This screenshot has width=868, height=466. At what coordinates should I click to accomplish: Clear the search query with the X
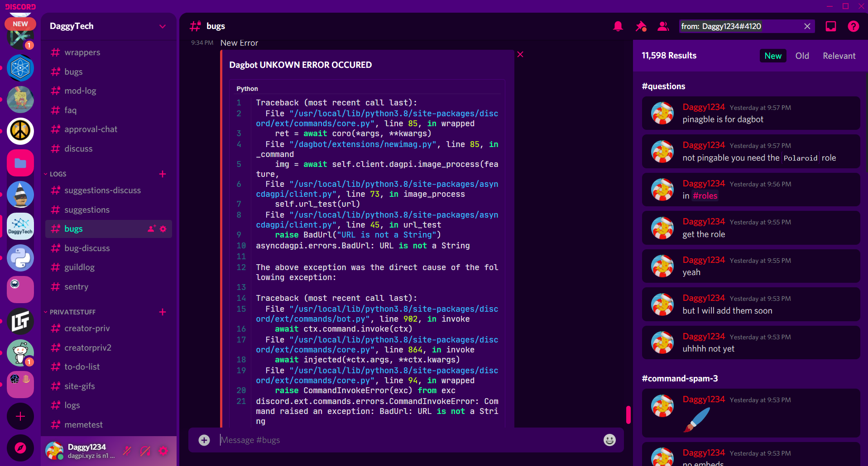click(x=807, y=26)
